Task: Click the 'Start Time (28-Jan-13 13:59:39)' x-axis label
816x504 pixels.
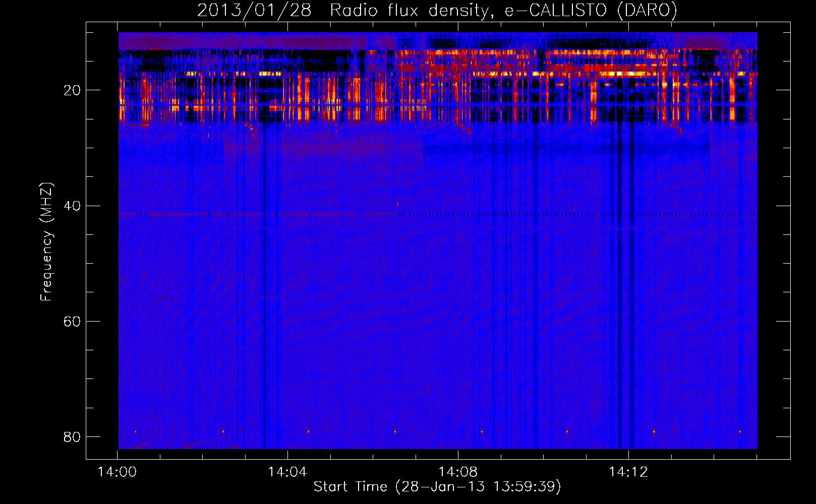Action: click(437, 487)
